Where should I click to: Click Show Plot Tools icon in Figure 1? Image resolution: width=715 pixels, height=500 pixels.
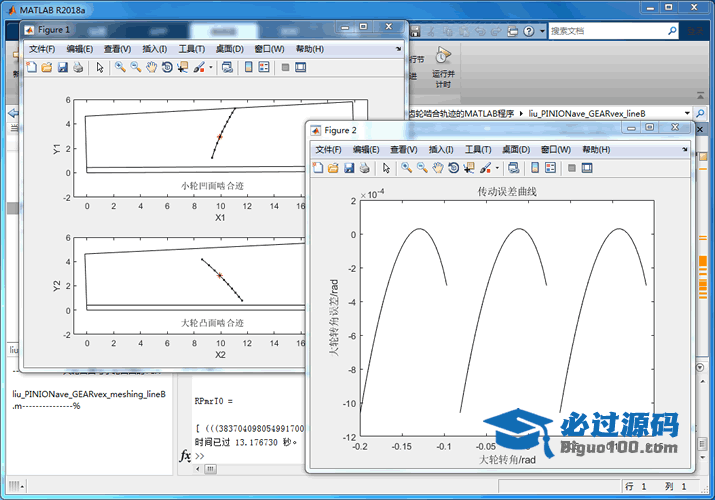[x=301, y=67]
